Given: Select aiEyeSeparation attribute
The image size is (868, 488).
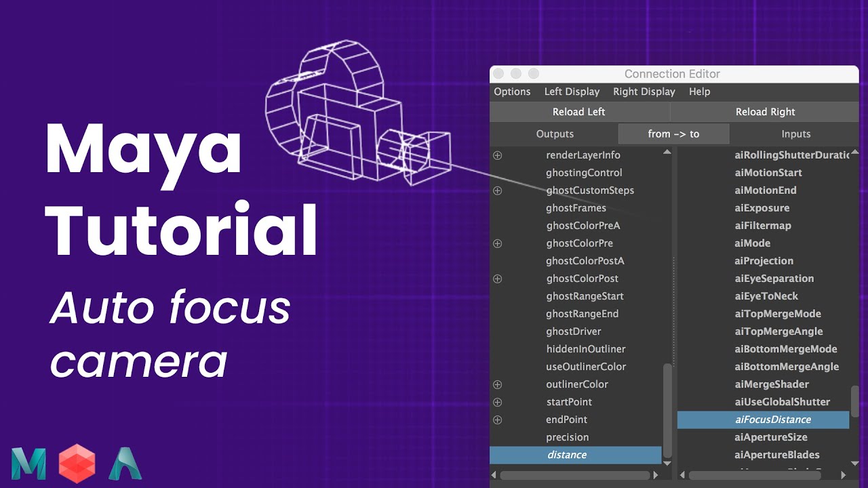Looking at the screenshot, I should [x=774, y=279].
